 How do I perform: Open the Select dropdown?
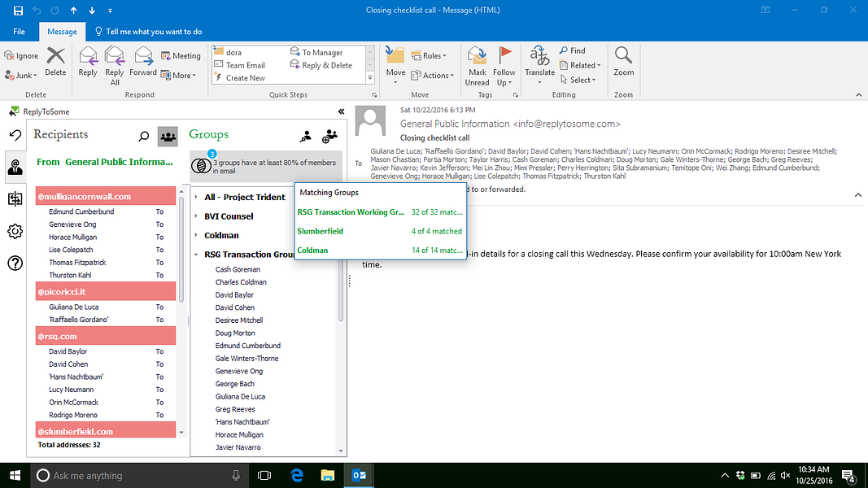578,80
